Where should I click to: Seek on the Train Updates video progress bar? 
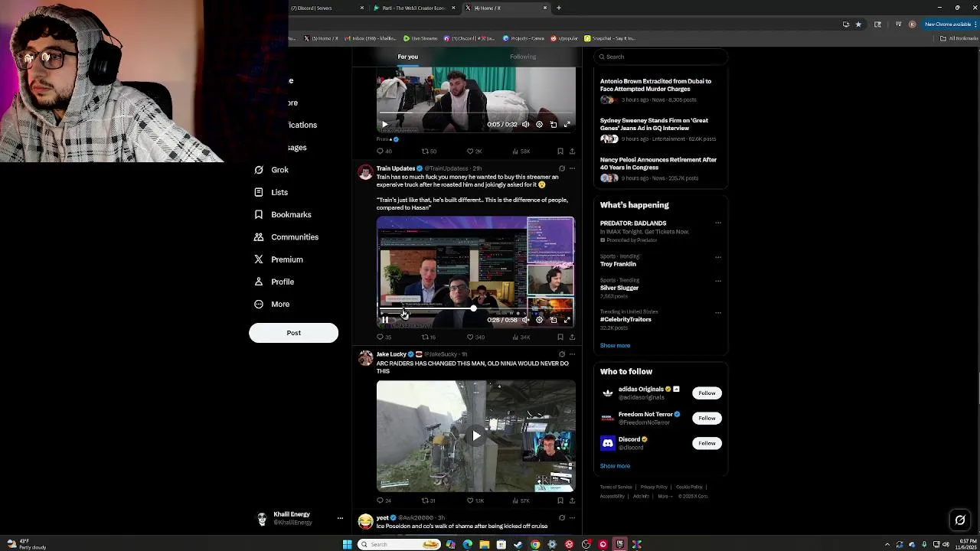pyautogui.click(x=475, y=309)
